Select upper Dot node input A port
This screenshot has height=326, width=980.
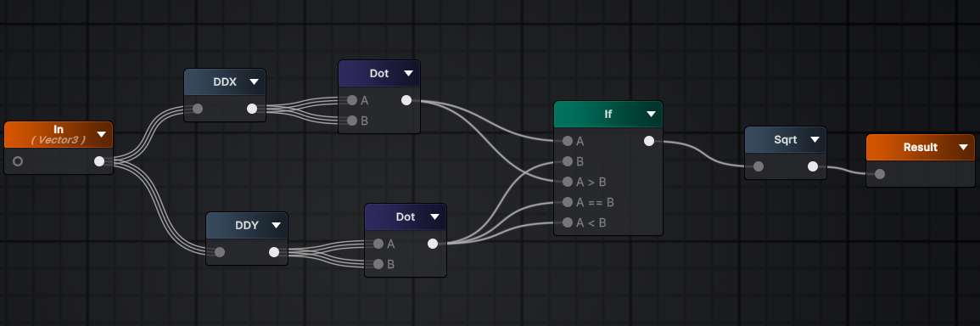(x=352, y=100)
